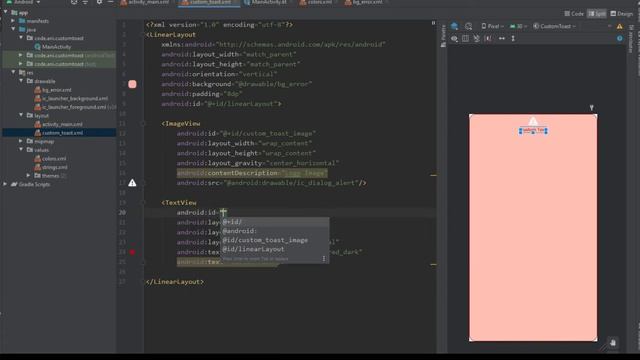Viewport: 640px width, 360px height.
Task: Expand the mipmap folder
Action: [x=21, y=141]
